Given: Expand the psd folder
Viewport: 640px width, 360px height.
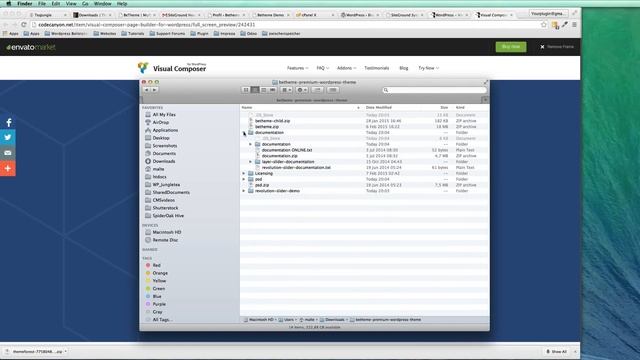Looking at the screenshot, I should (244, 179).
